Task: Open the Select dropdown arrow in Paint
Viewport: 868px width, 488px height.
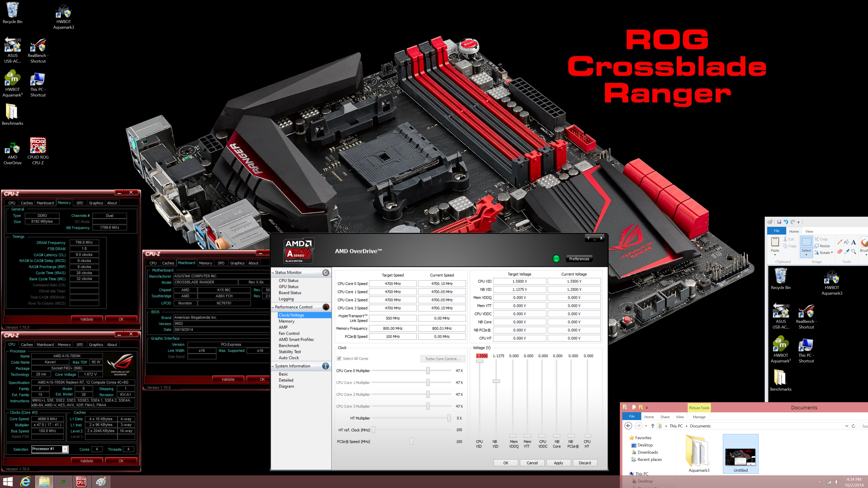Action: click(x=806, y=255)
